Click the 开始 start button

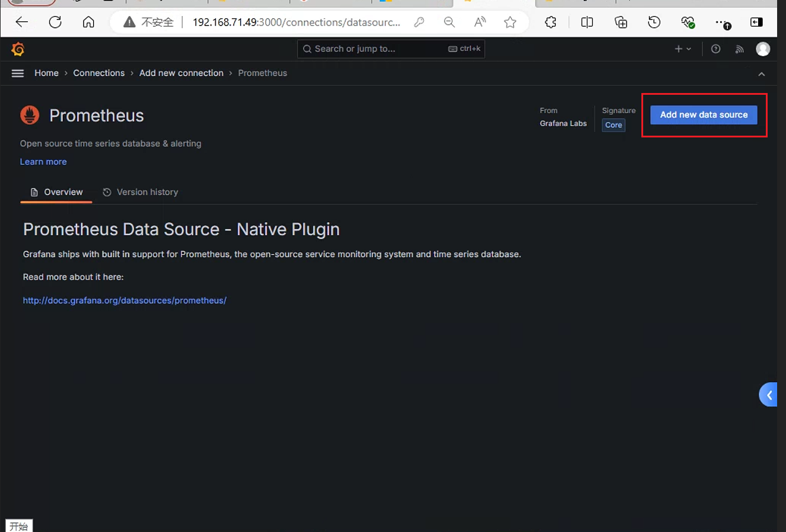pos(19,526)
